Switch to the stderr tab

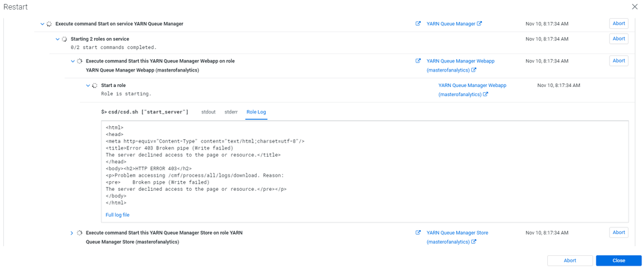click(231, 112)
